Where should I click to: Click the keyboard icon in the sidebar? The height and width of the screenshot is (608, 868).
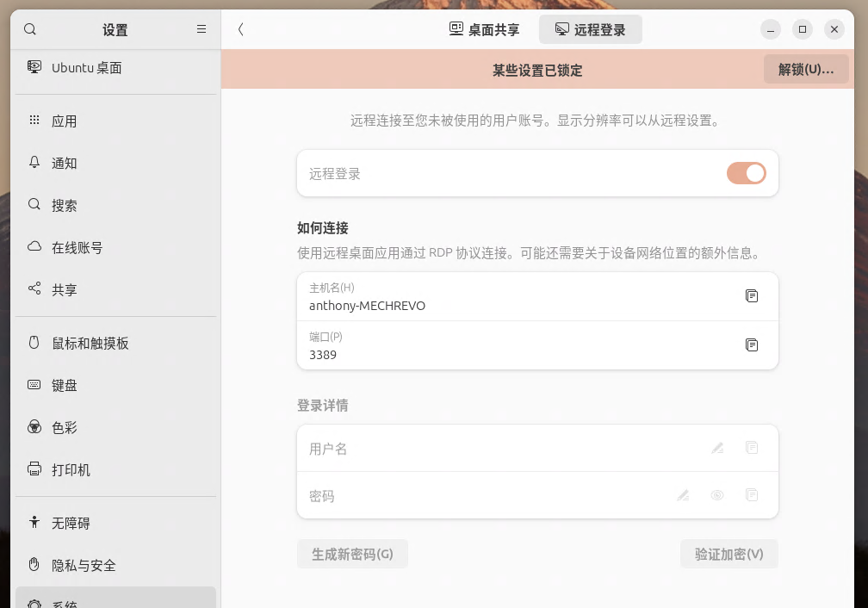tap(34, 385)
